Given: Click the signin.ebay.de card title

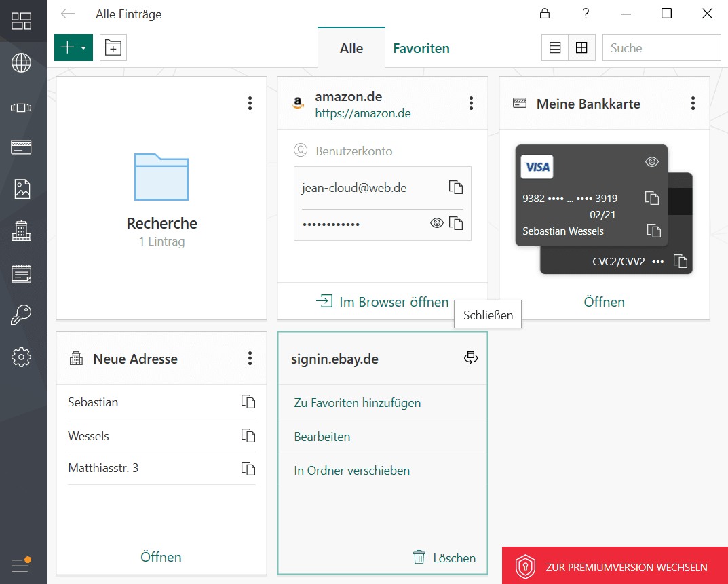Looking at the screenshot, I should [334, 359].
